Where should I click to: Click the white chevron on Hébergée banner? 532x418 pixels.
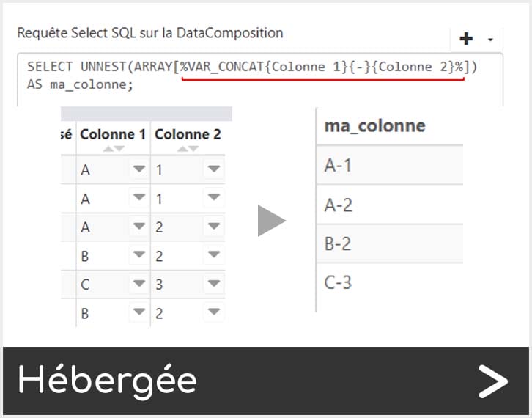(x=493, y=381)
